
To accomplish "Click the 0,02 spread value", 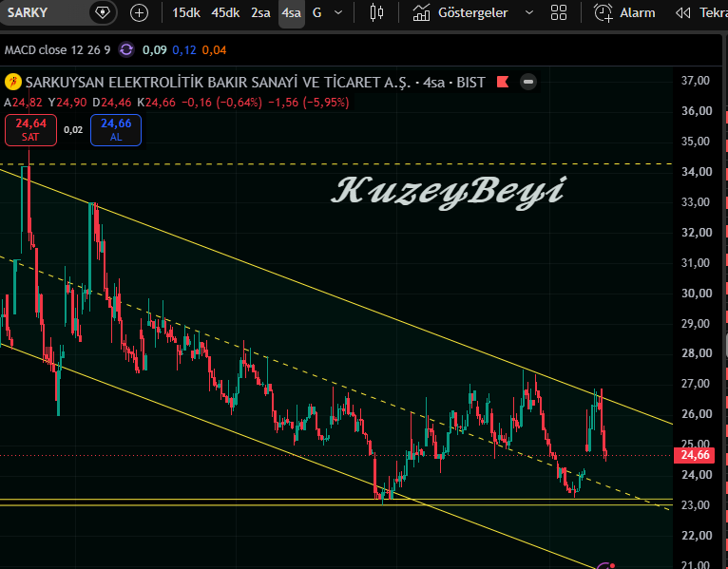I will (x=73, y=130).
